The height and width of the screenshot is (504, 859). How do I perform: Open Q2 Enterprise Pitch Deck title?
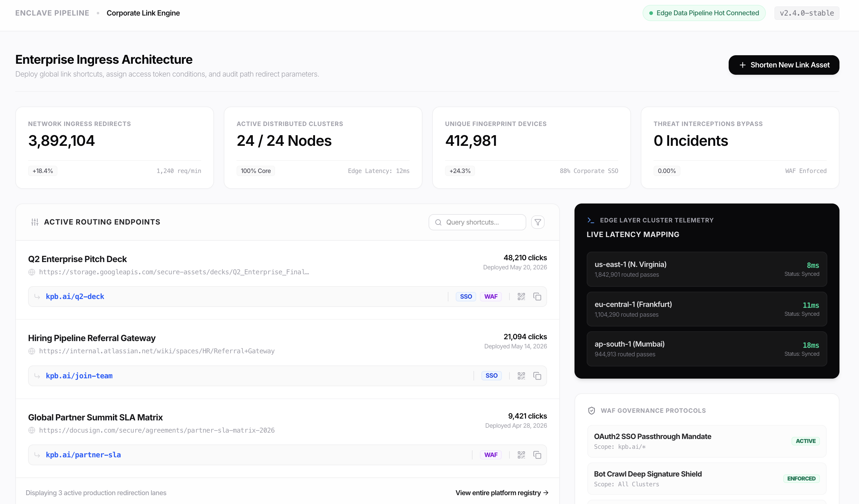pyautogui.click(x=77, y=259)
